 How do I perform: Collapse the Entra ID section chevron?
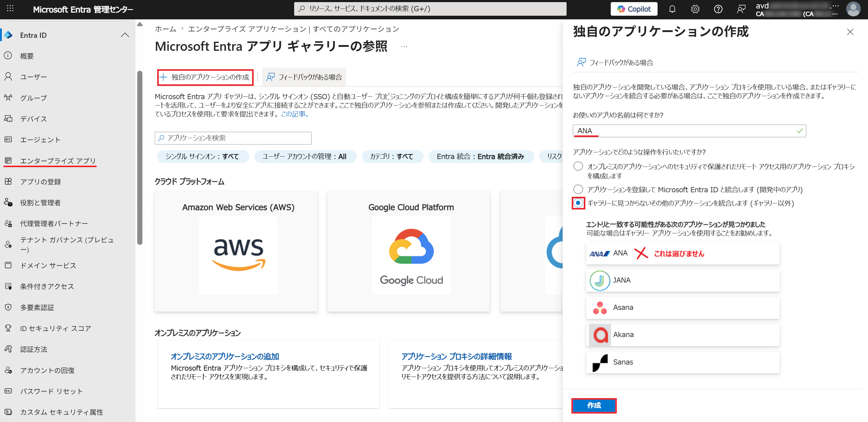click(x=125, y=35)
